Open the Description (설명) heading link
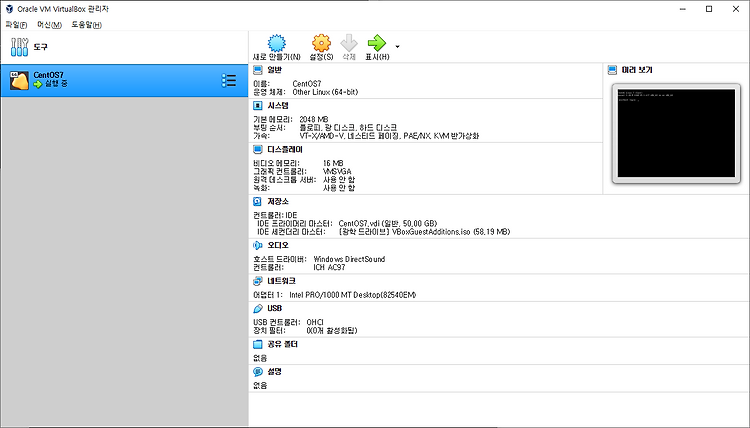This screenshot has height=428, width=750. (x=275, y=372)
